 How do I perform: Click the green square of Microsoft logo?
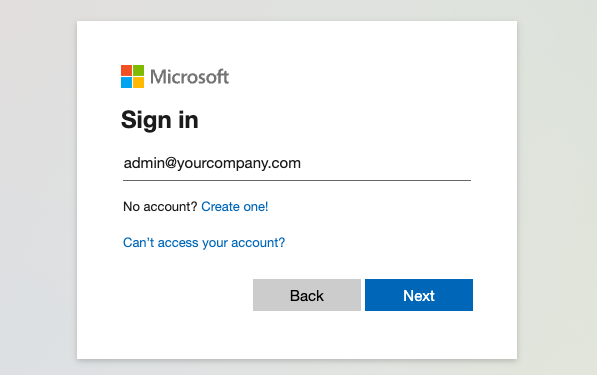click(139, 70)
